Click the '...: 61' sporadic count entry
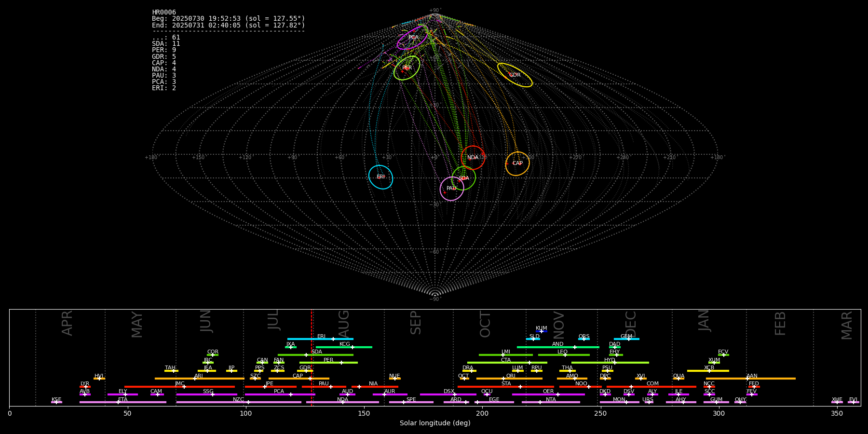Image resolution: width=868 pixels, height=434 pixels. 166,38
